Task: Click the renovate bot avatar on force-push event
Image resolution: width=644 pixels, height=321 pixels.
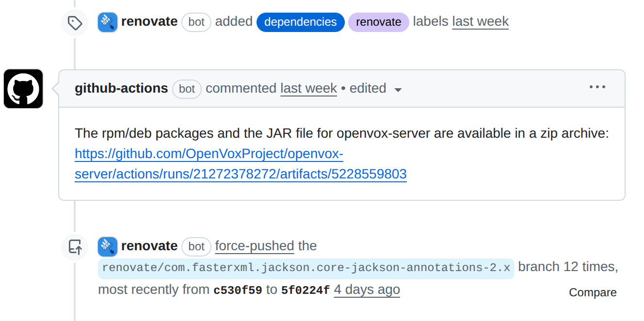Action: click(107, 246)
